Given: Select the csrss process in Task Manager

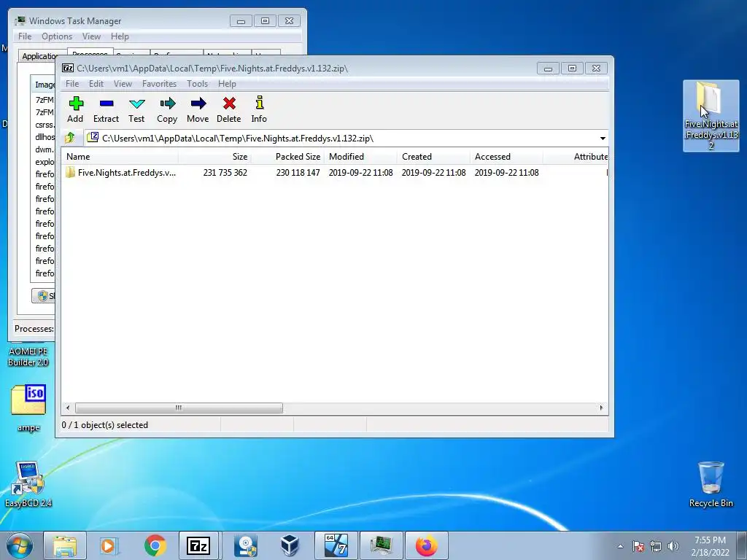Looking at the screenshot, I should coord(44,125).
